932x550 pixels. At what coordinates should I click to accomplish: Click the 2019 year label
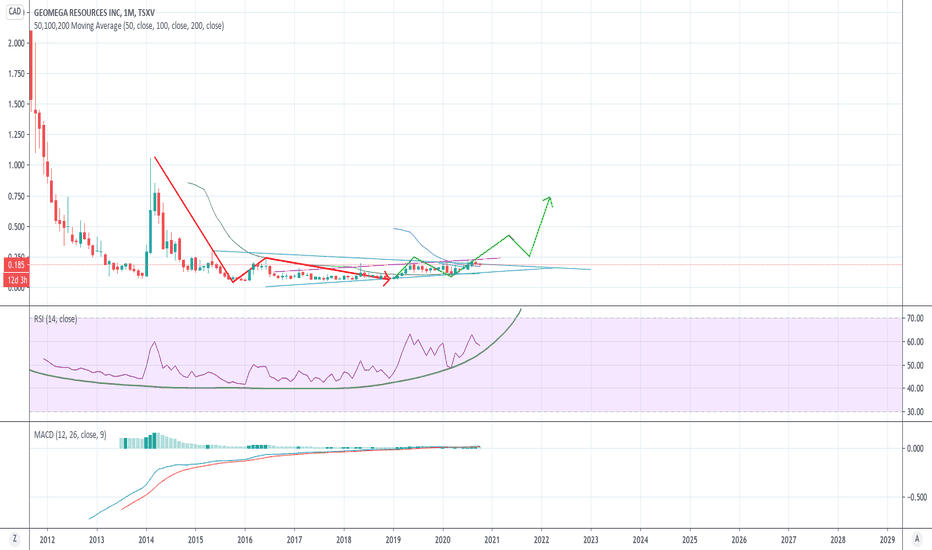coord(393,540)
